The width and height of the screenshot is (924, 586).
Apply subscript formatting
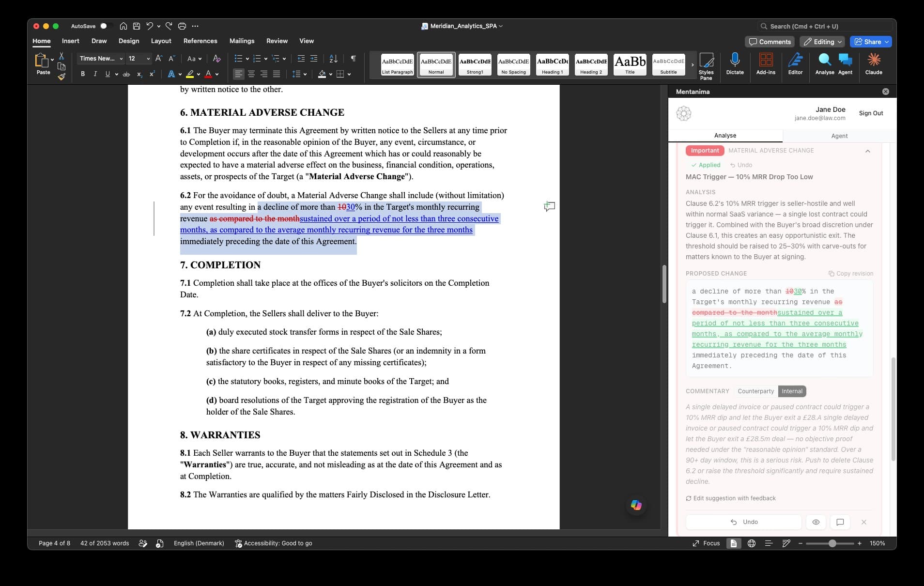(x=139, y=74)
